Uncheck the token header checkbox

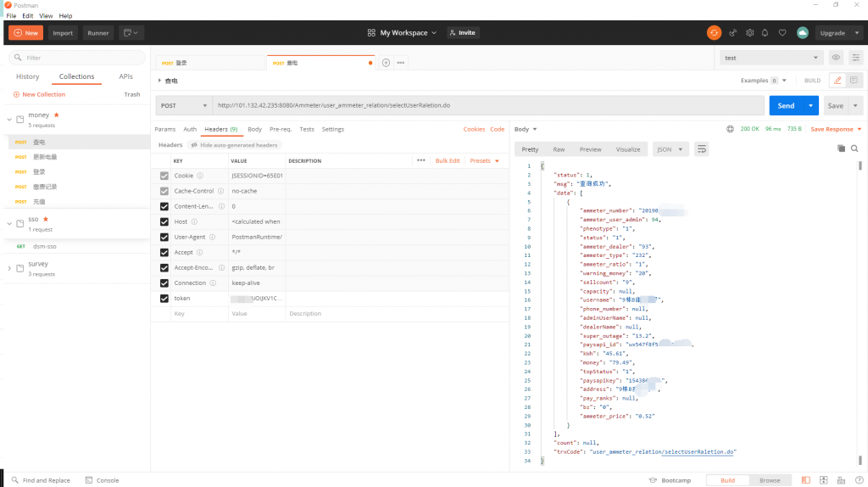[x=164, y=299]
